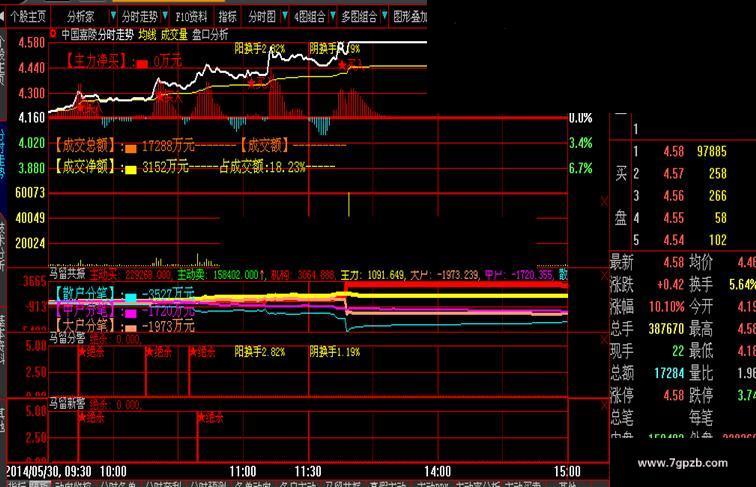The image size is (756, 487).
Task: Click the magenta 中户分笔 color swatch
Action: coord(131,313)
